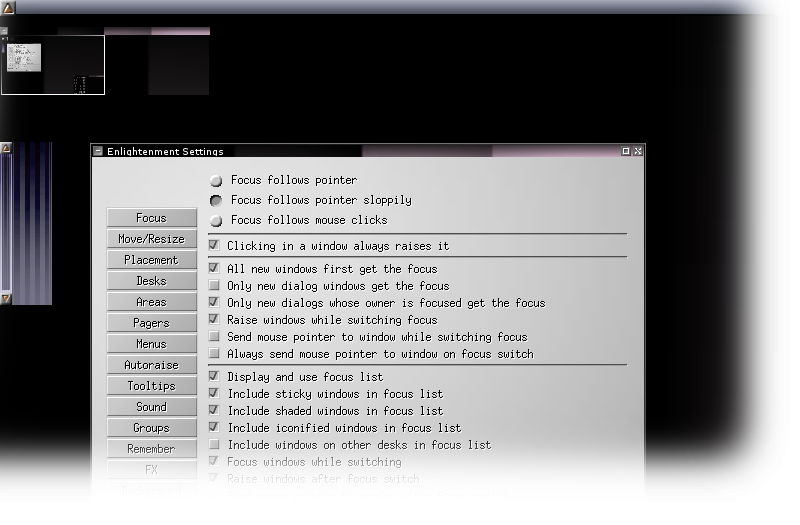Switch to Areas settings
Viewport: 800px width, 525px height.
click(152, 302)
